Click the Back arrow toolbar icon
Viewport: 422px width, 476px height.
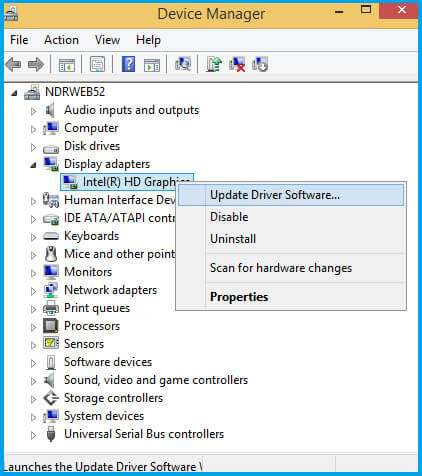[x=13, y=64]
